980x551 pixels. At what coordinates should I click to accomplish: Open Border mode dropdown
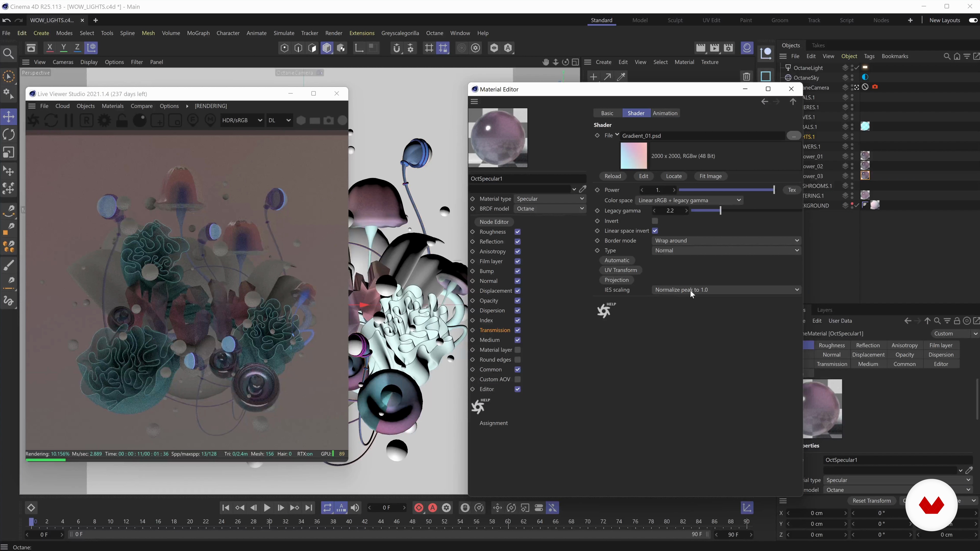point(727,241)
